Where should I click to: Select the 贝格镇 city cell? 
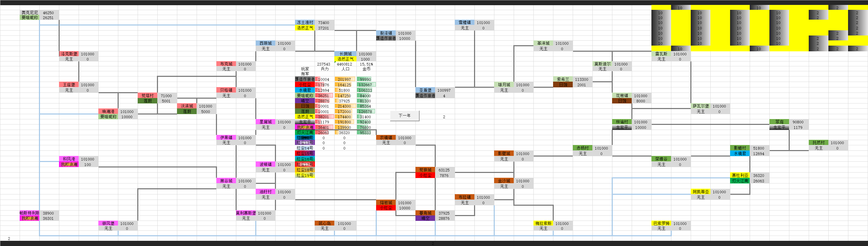[x=226, y=90]
